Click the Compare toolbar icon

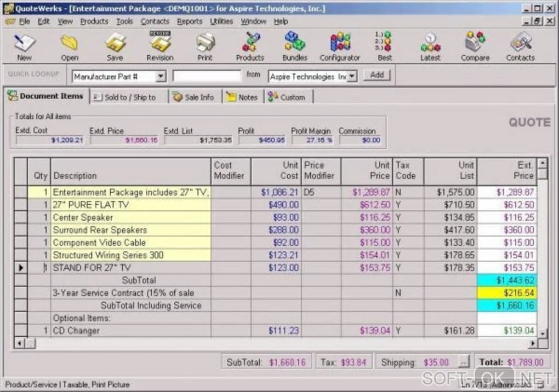(x=475, y=47)
